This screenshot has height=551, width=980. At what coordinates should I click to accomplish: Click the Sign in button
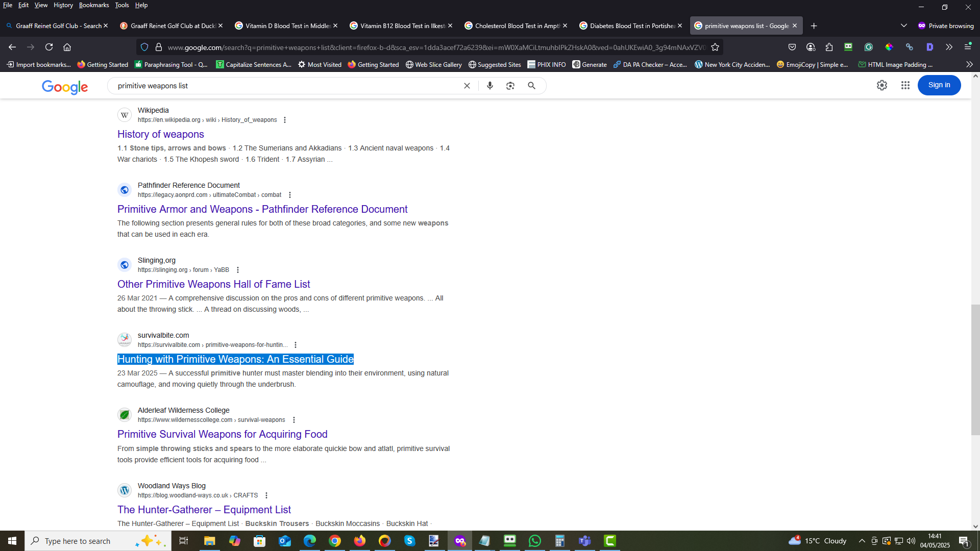pos(939,85)
